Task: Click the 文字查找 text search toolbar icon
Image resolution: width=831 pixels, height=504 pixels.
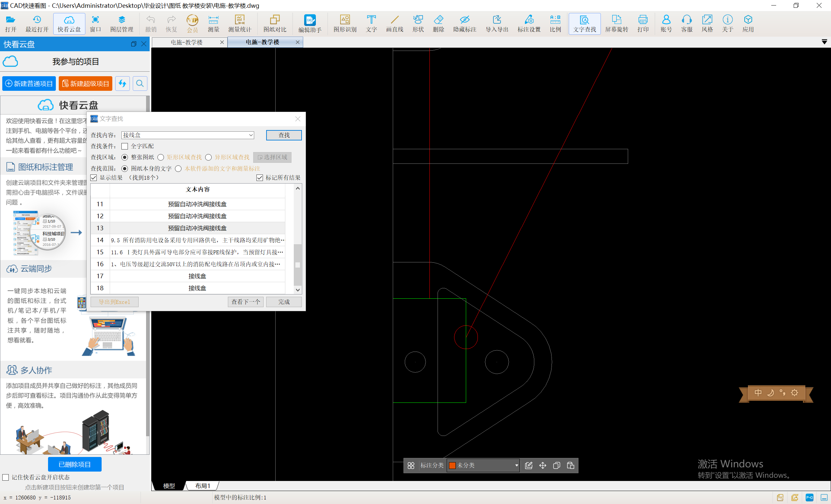Action: (585, 24)
